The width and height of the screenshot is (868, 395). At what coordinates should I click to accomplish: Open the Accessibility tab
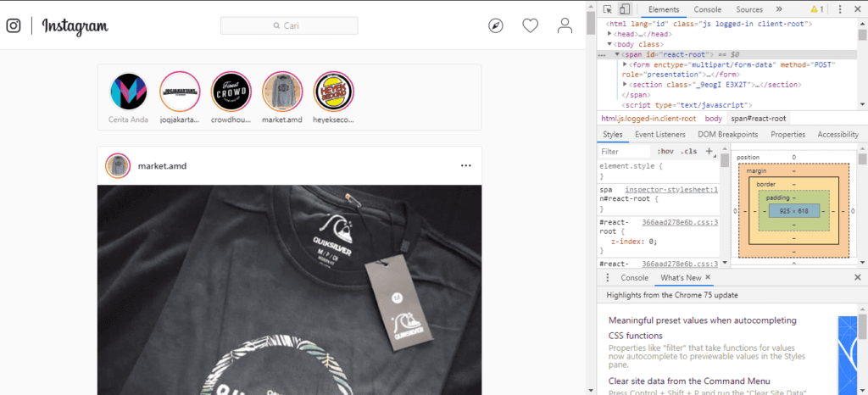pos(837,135)
